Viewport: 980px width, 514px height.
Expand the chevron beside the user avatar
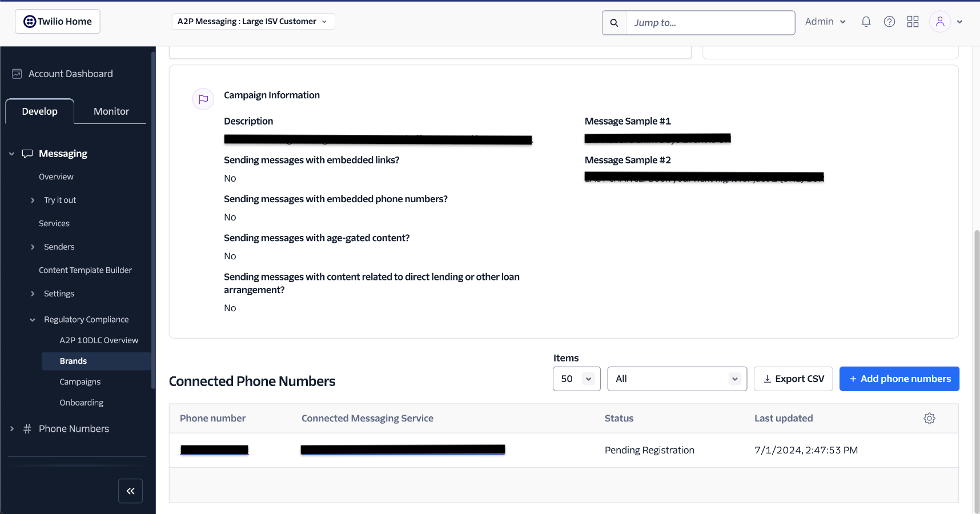click(x=959, y=22)
